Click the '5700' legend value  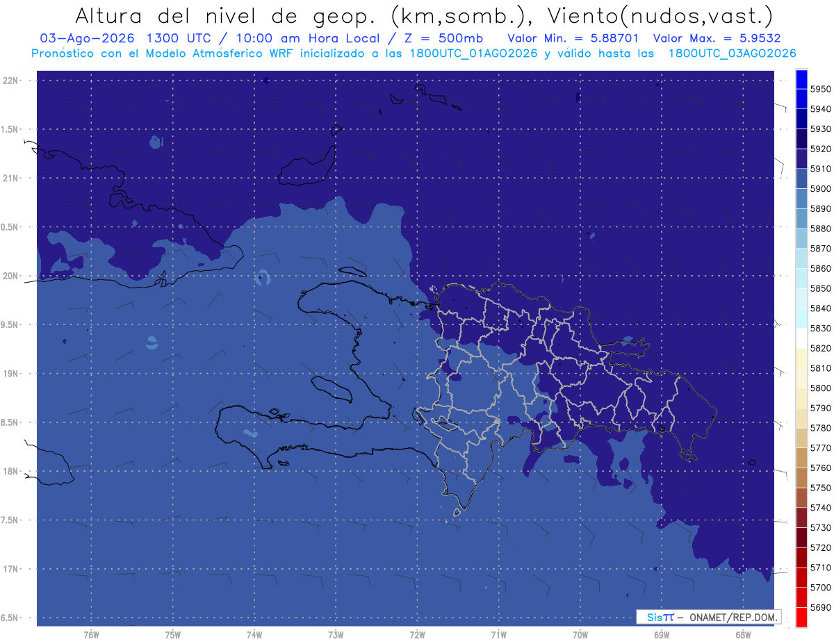(820, 588)
